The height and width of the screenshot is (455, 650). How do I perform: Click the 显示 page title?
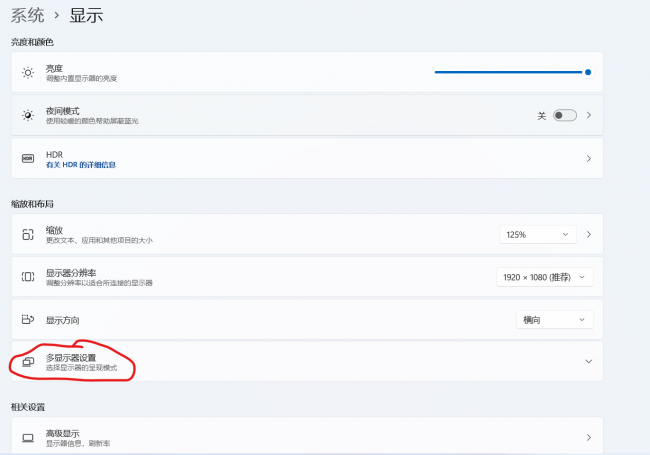(x=86, y=16)
